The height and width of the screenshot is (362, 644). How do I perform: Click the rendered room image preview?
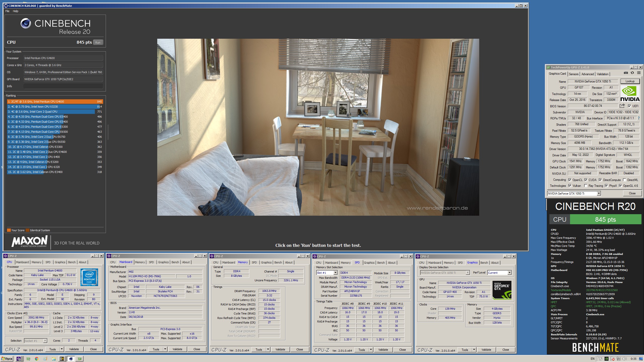[318, 127]
